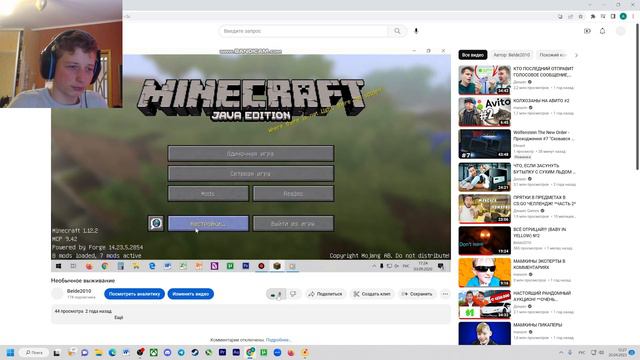Viewport: 640px width, 360px height.
Task: Open the Windows Start menu
Action: click(11, 352)
